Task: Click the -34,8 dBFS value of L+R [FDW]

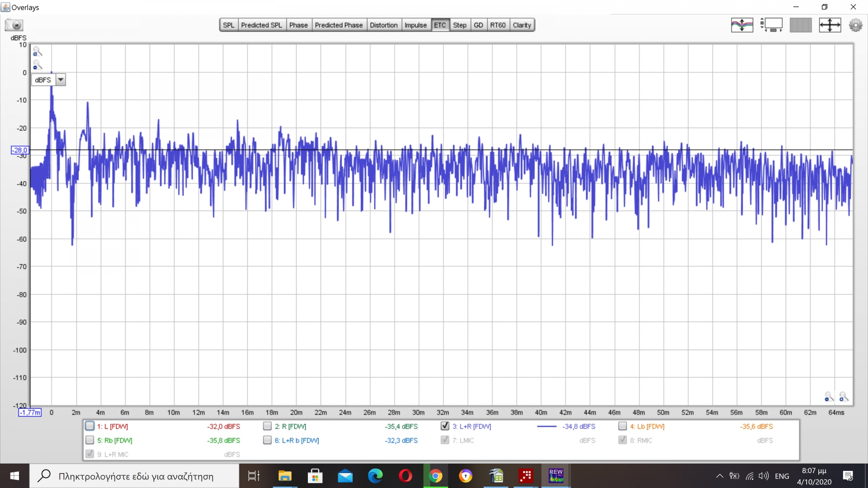Action: [x=579, y=427]
